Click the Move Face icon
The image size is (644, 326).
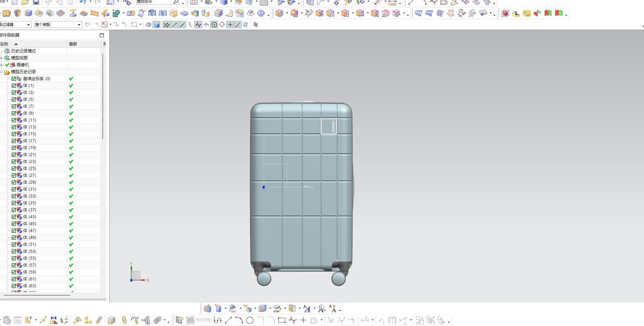pyautogui.click(x=279, y=13)
